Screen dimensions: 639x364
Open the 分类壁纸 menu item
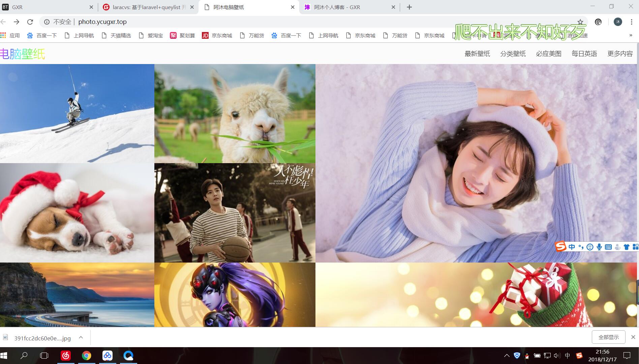pyautogui.click(x=513, y=54)
